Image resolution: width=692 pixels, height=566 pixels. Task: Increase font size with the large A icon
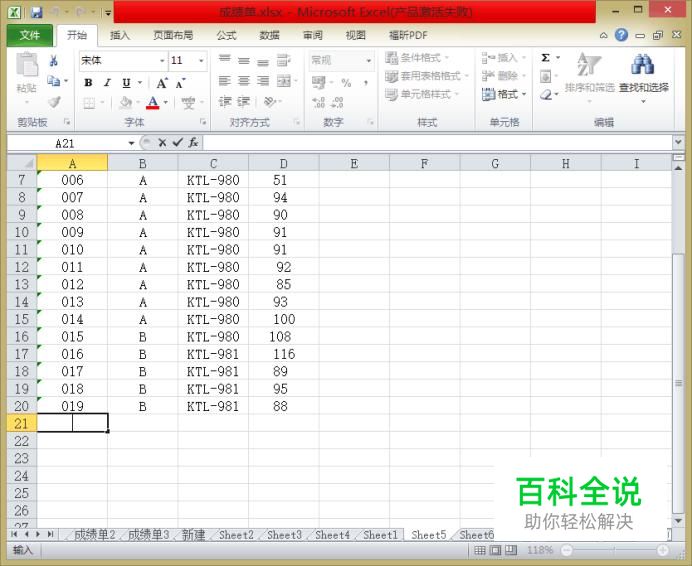pos(162,83)
